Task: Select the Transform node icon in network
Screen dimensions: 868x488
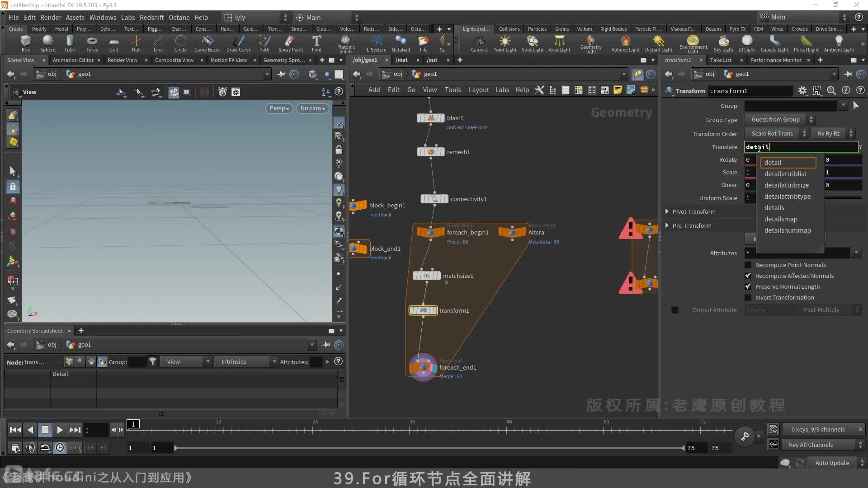Action: click(423, 310)
